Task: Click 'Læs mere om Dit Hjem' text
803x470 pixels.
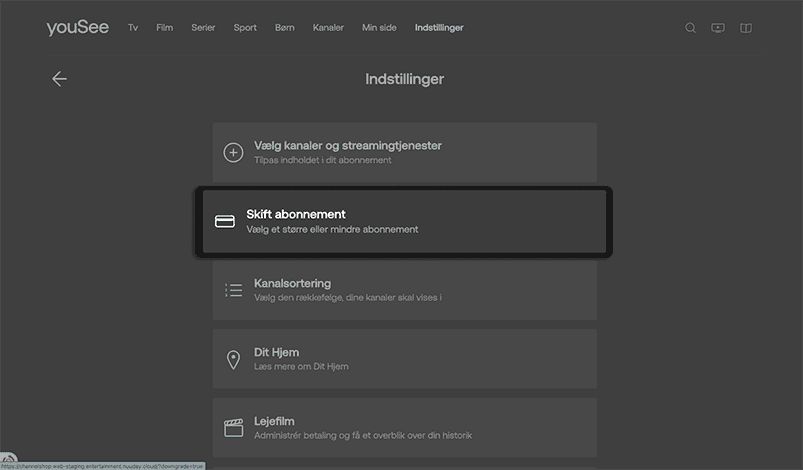Action: tap(301, 367)
